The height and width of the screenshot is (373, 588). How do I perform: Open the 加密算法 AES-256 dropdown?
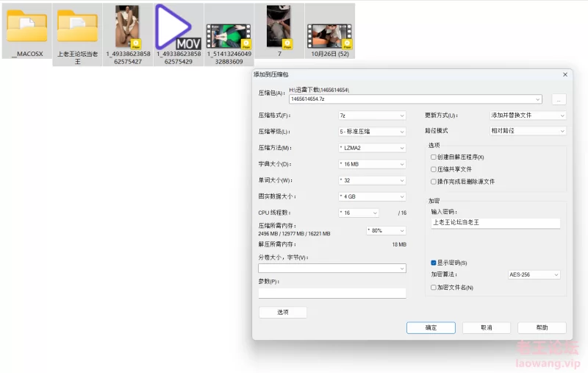coord(534,274)
